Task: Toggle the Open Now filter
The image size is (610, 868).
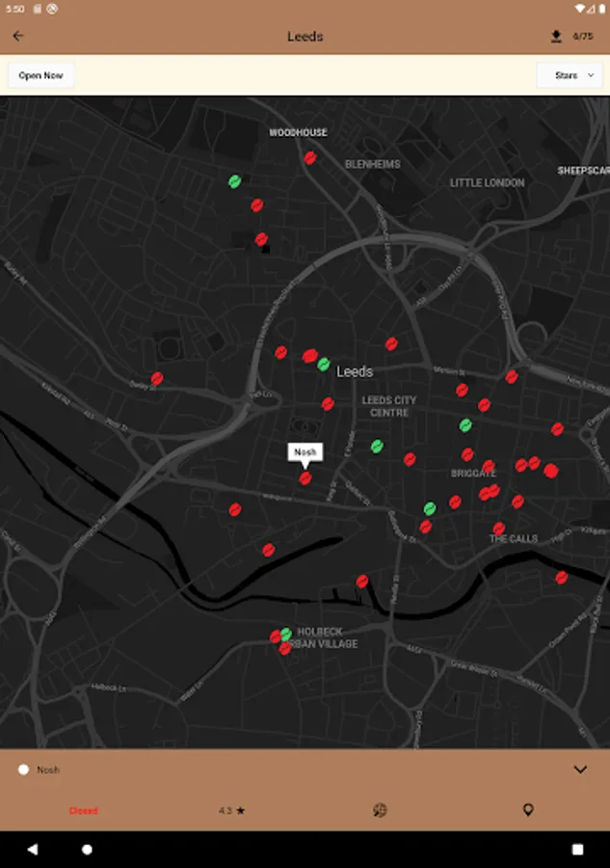Action: (40, 75)
